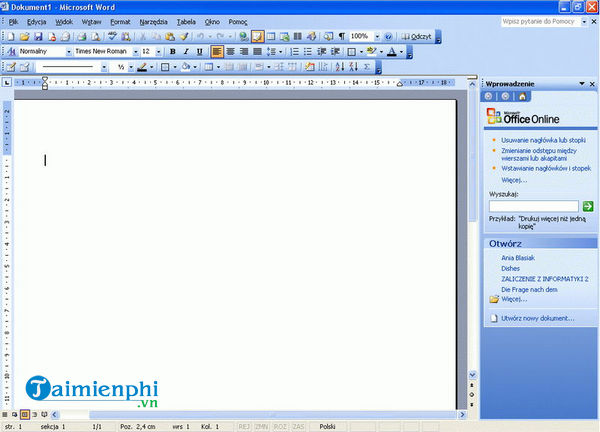600x432 pixels.
Task: Open recent file Ania Blasiak
Action: pyautogui.click(x=518, y=258)
